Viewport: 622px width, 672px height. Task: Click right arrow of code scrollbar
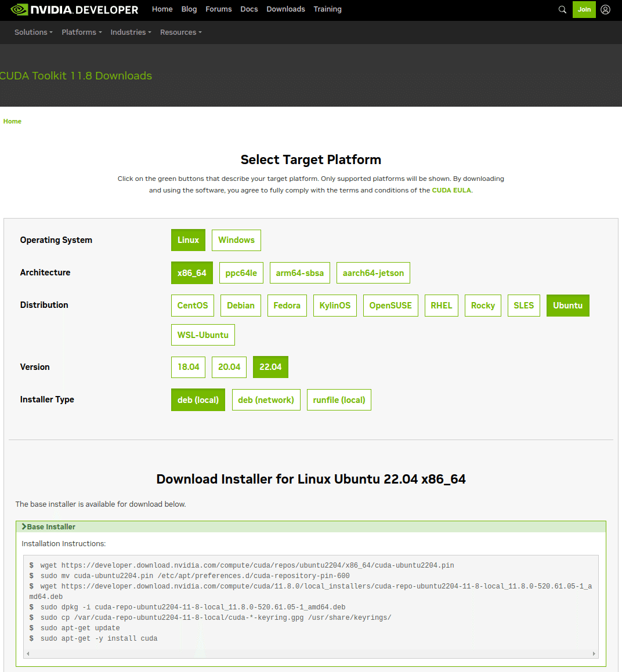pos(594,653)
